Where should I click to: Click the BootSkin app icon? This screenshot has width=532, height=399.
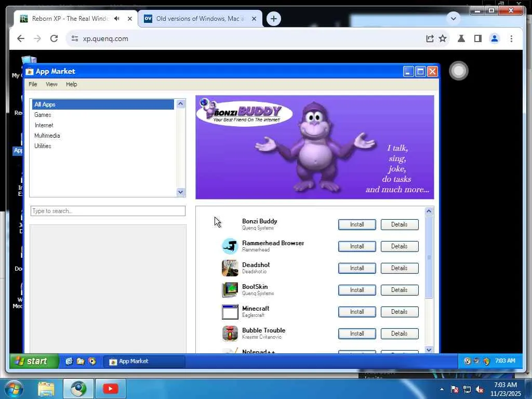(230, 290)
